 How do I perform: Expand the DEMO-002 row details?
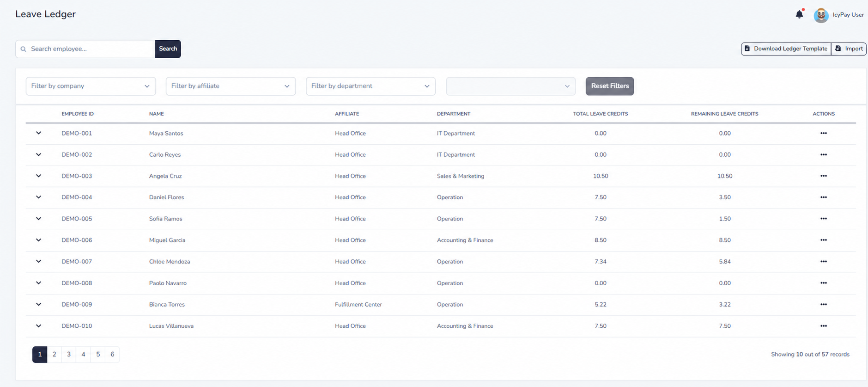point(38,154)
